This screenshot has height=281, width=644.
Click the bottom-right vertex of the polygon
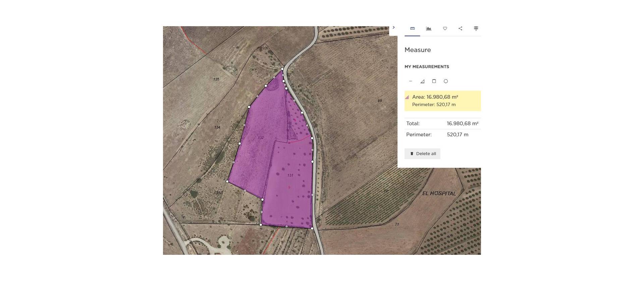coord(312,228)
